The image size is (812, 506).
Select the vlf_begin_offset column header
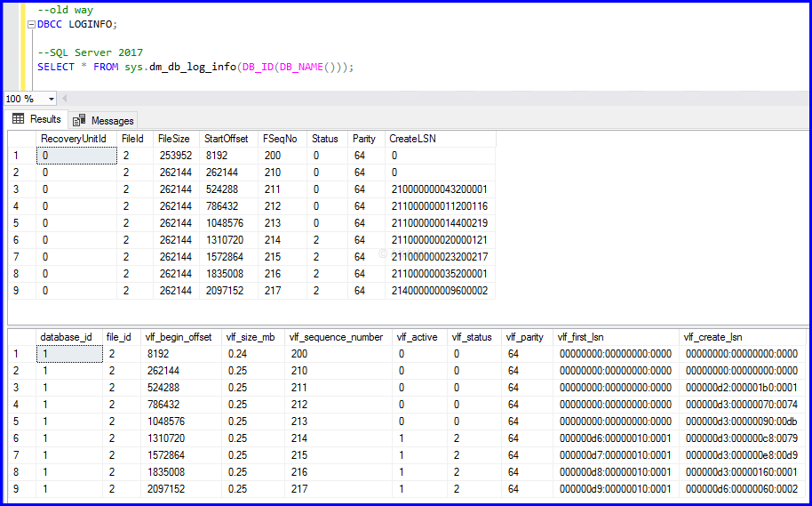(180, 338)
